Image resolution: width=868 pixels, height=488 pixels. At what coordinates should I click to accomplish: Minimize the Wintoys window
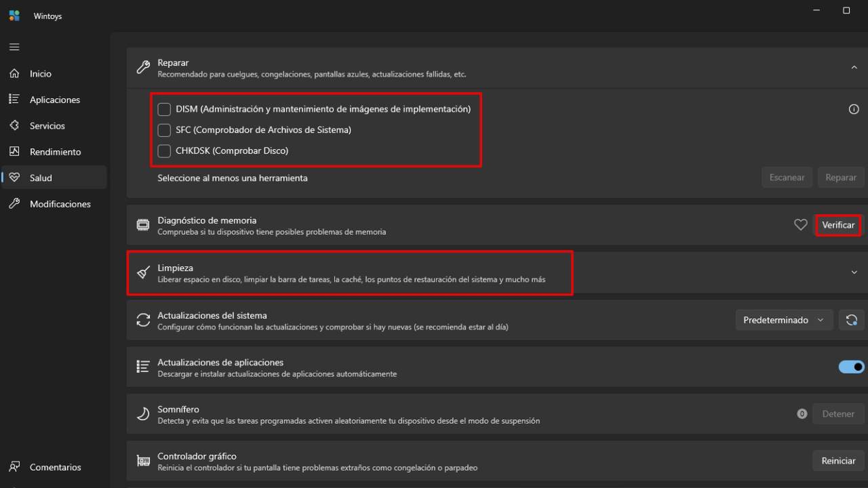[816, 10]
